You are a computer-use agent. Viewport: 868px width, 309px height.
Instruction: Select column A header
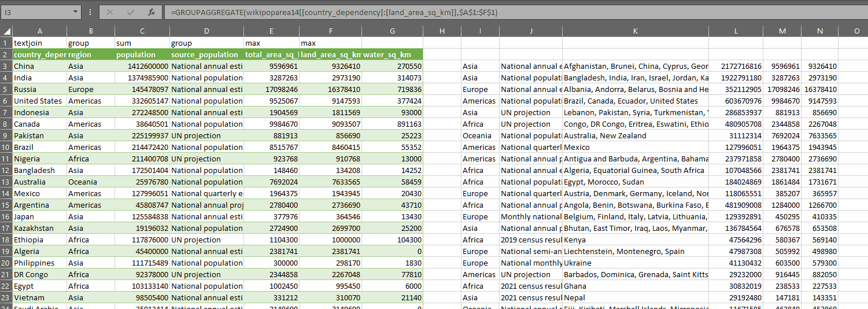(39, 31)
